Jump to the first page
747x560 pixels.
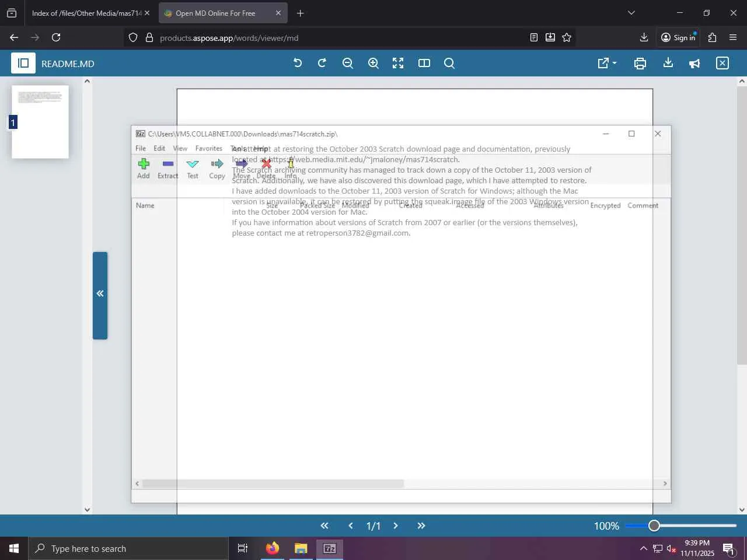[324, 526]
